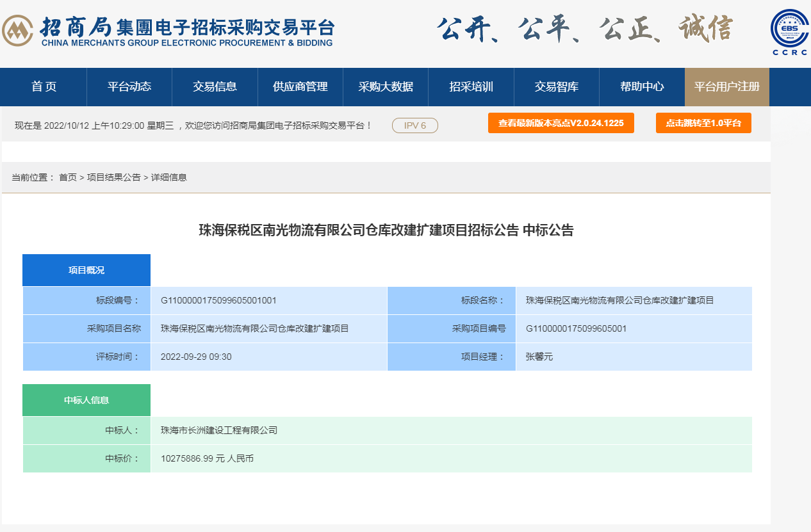Click the evaluation time 2022-09-29 09:30

[196, 357]
